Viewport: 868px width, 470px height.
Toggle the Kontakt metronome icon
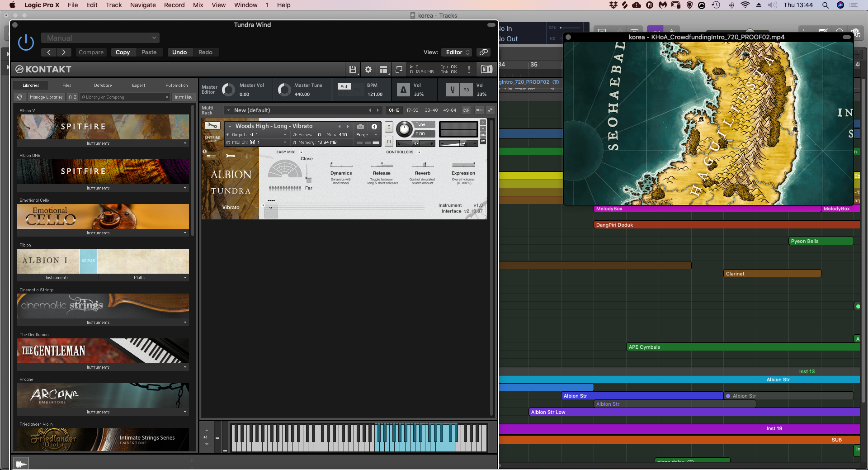tap(403, 90)
